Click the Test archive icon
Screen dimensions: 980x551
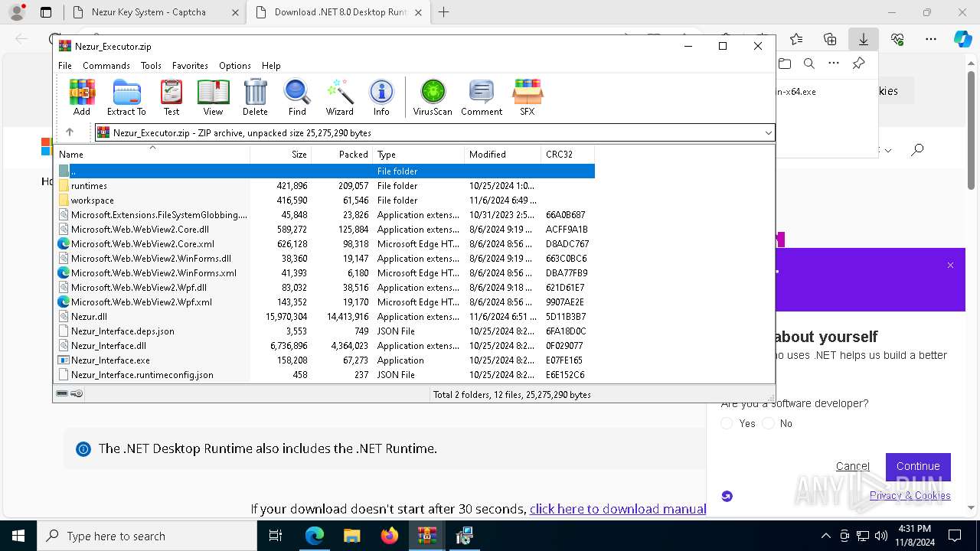[x=171, y=97]
